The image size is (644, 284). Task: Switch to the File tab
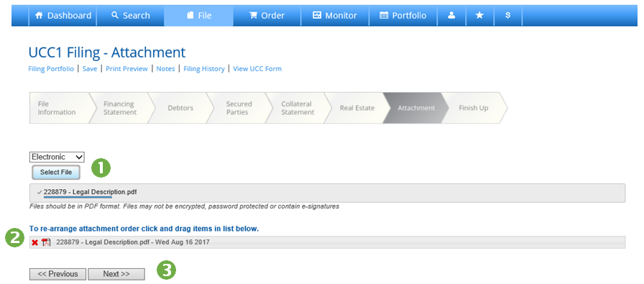[199, 16]
